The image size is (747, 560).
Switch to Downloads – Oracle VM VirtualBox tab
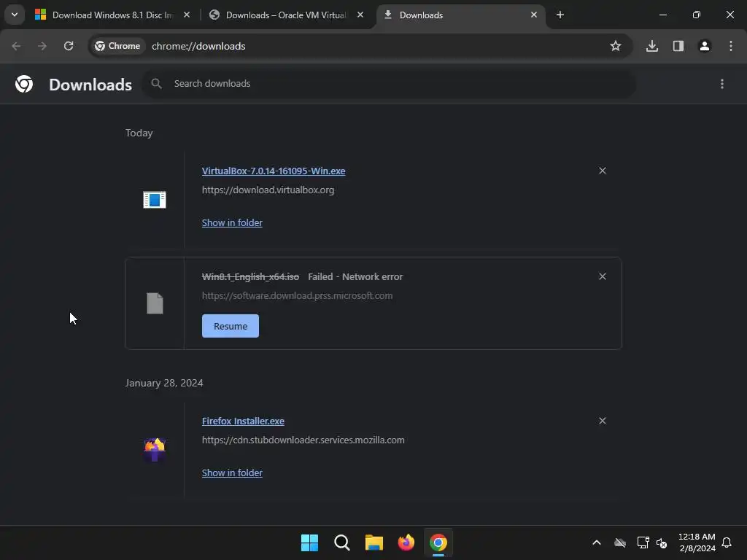pos(286,15)
